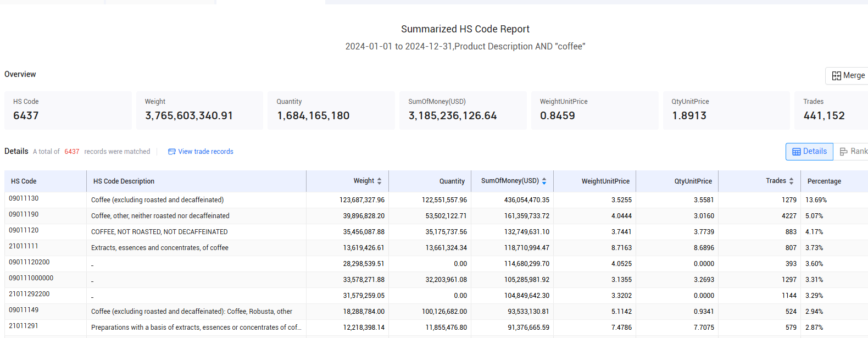Select the row for HS code 21011111
Viewport: 868px width, 338px height.
436,248
